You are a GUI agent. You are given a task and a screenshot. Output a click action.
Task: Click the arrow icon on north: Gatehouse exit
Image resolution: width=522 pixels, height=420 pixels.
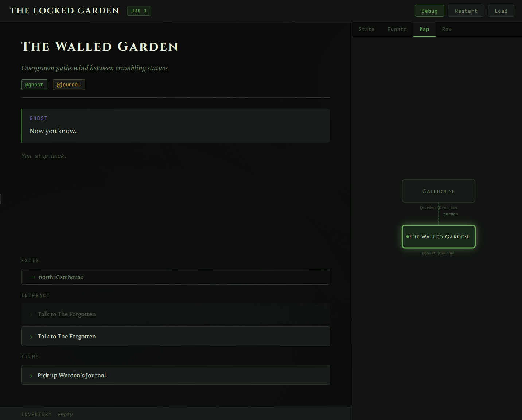(32, 277)
